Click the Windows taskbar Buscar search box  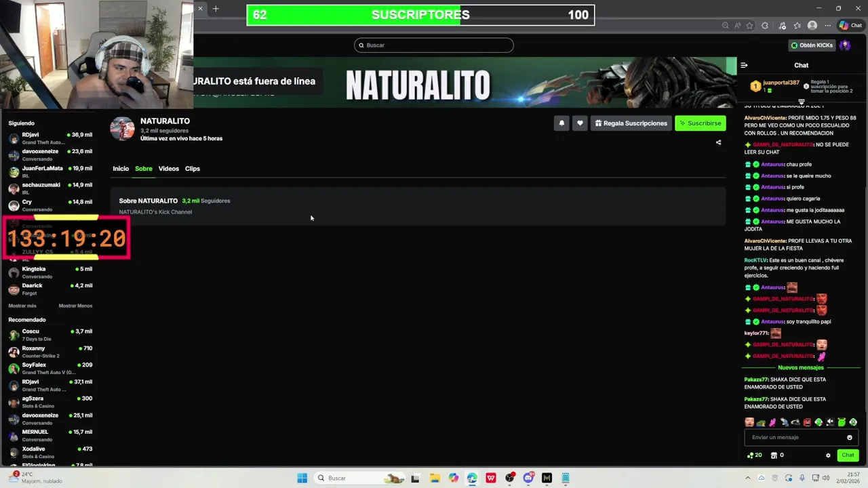[x=359, y=478]
